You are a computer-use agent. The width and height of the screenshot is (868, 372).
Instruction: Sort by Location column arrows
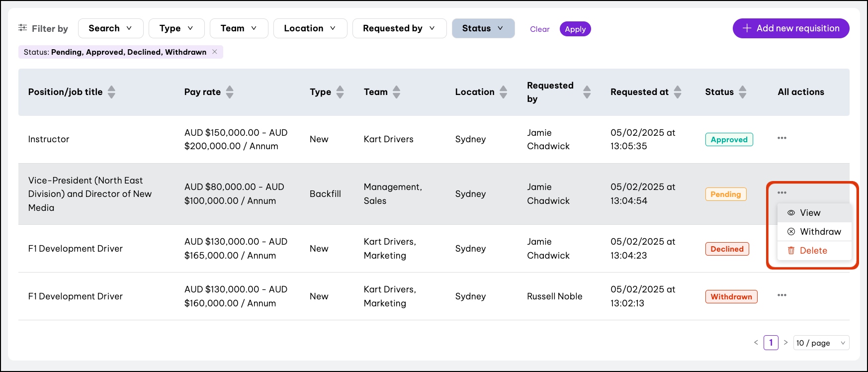pos(503,92)
